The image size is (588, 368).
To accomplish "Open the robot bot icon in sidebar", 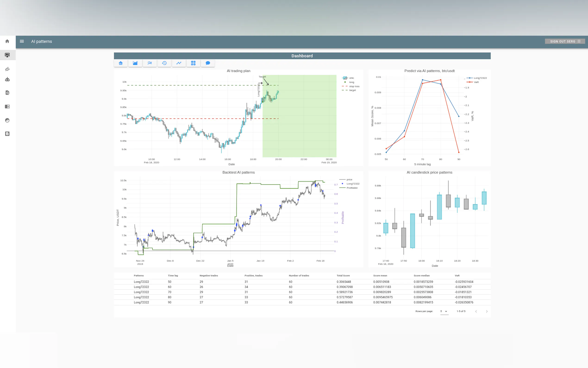I will 7,79.
